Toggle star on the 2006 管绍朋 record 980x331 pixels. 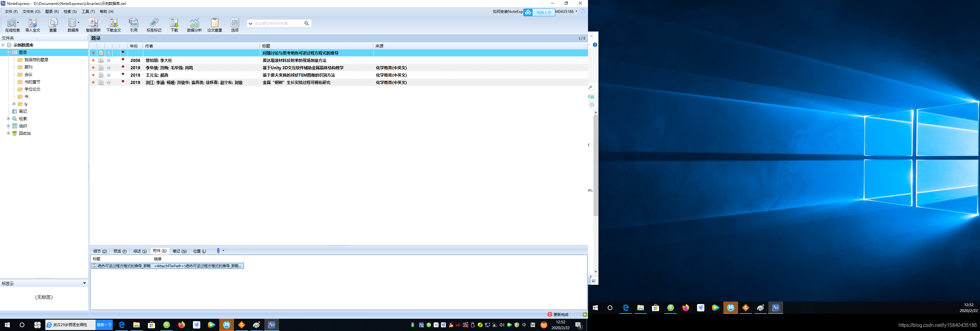109,61
